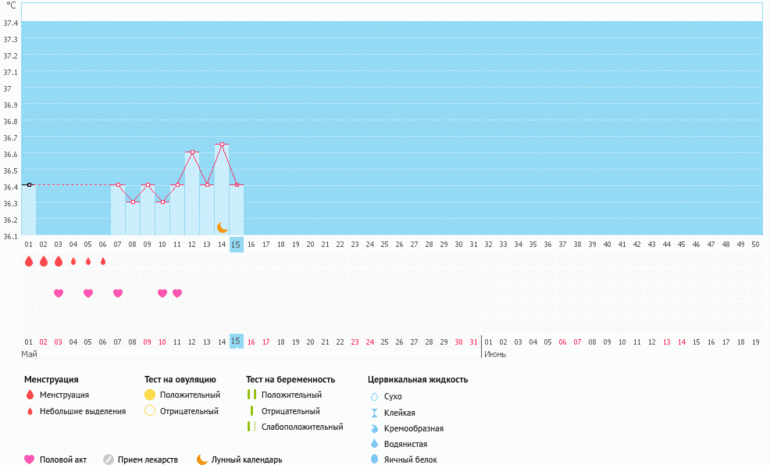
Task: Click the Прием лекарств pill legend icon
Action: (x=109, y=460)
